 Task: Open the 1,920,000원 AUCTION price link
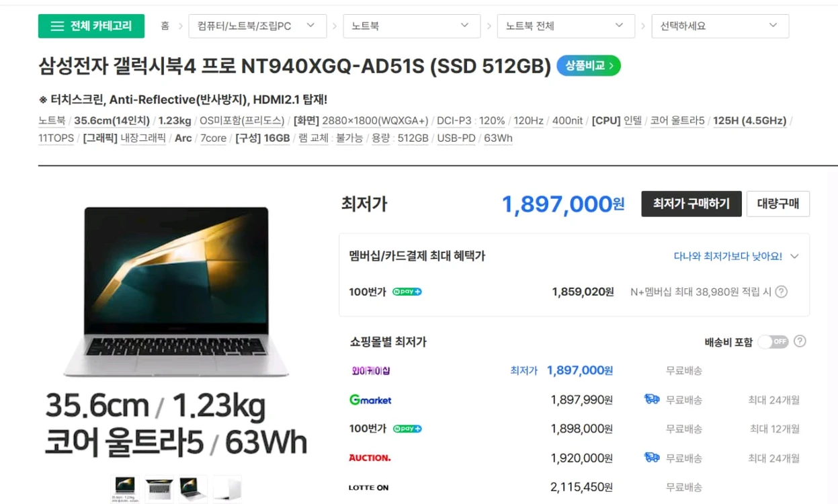click(x=581, y=458)
